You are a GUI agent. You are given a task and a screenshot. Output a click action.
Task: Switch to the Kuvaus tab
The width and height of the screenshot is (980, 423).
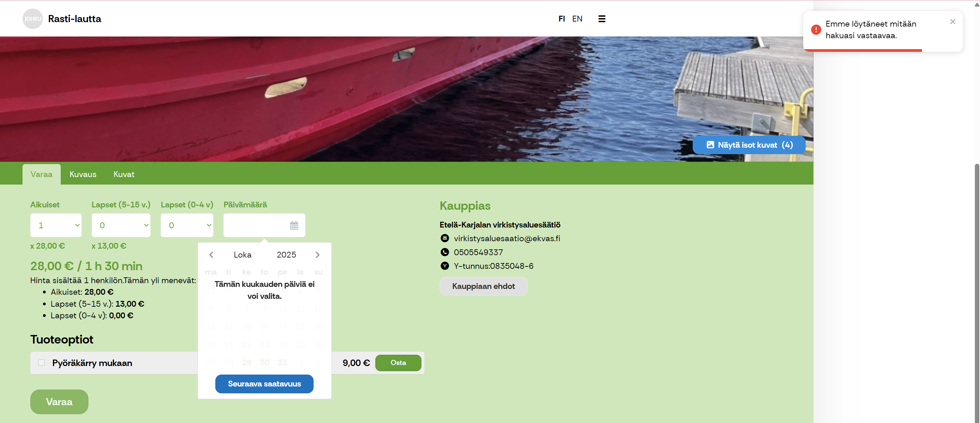point(83,174)
